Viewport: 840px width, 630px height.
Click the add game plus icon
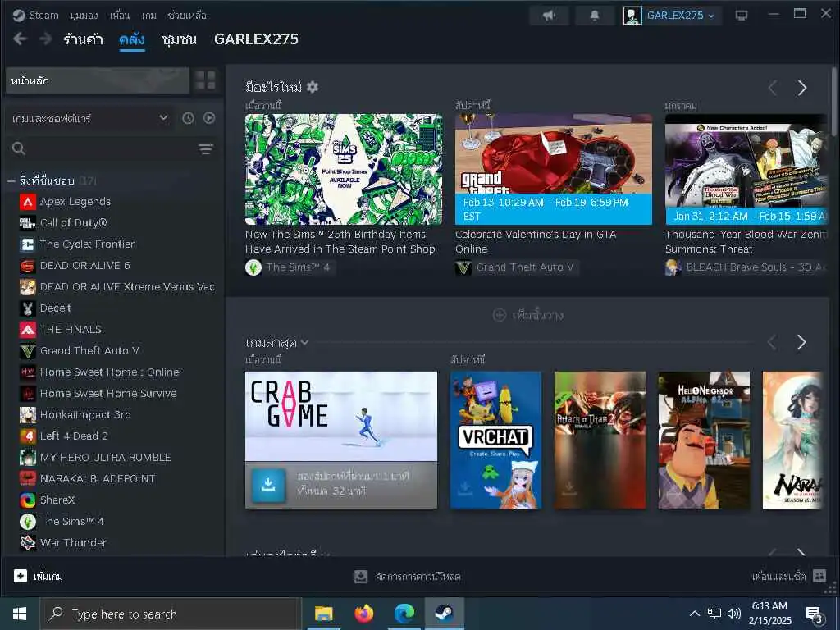click(21, 576)
